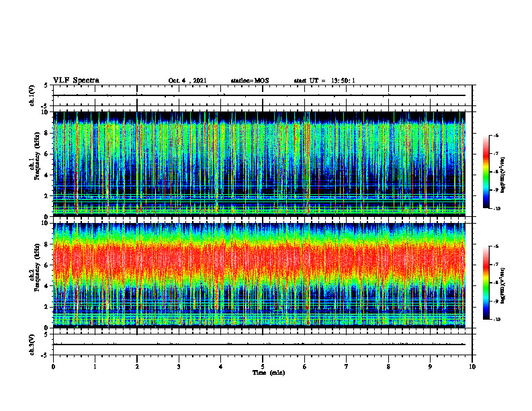Screen dimensions: 532x411
Task: Click the ch.2 color bar log(PSD) label
Action: [x=503, y=285]
